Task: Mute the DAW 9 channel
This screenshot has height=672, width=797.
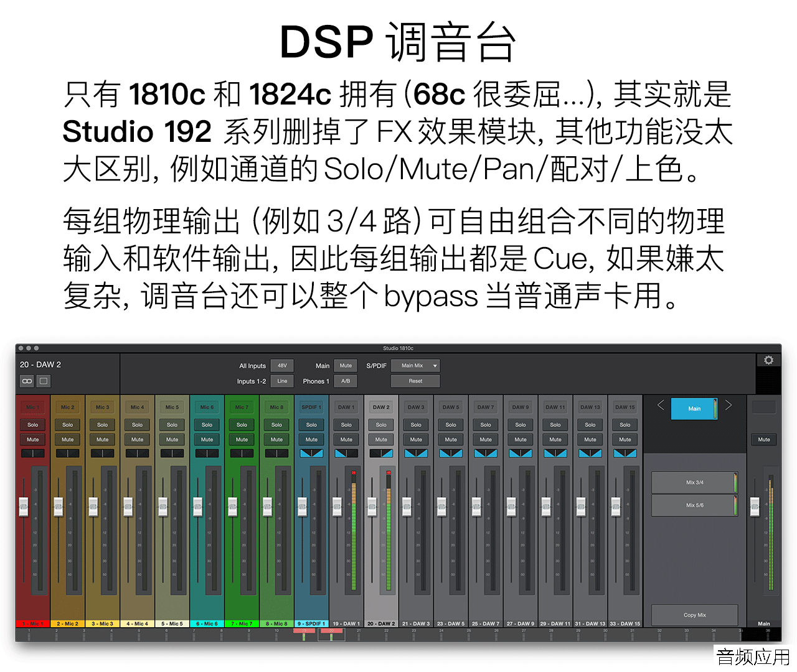Action: tap(521, 439)
